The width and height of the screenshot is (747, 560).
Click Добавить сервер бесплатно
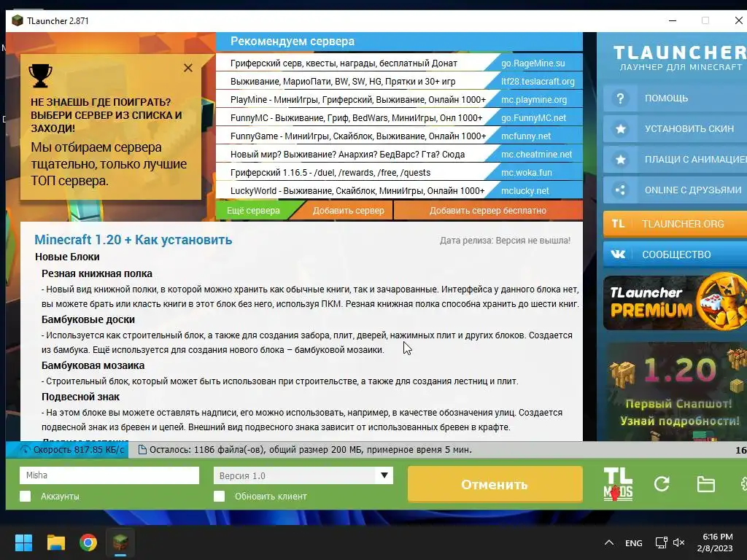click(488, 211)
